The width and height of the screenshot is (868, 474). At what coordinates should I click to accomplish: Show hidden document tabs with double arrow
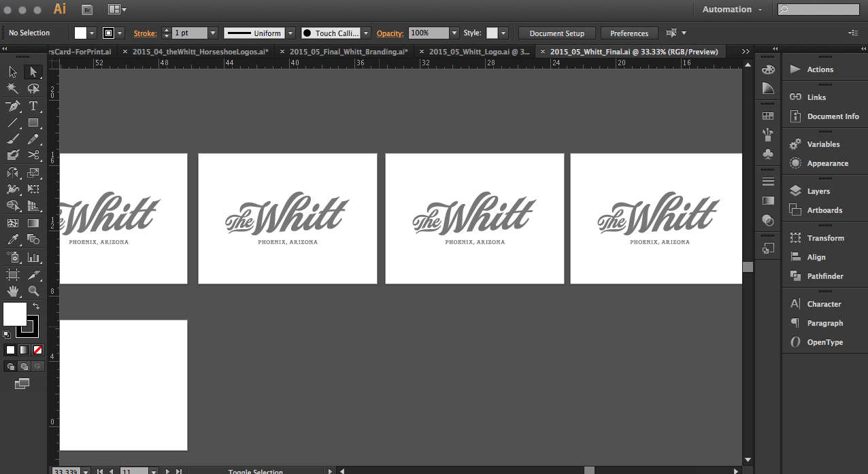(746, 52)
